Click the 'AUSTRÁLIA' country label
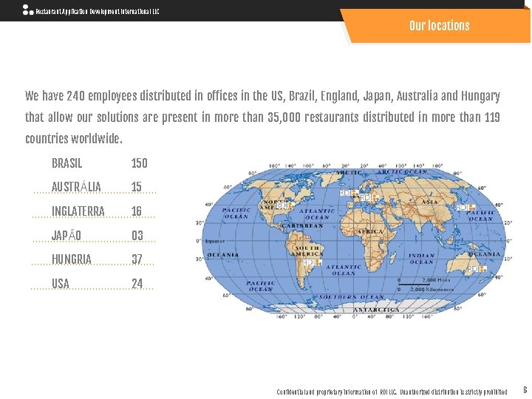 click(x=76, y=187)
